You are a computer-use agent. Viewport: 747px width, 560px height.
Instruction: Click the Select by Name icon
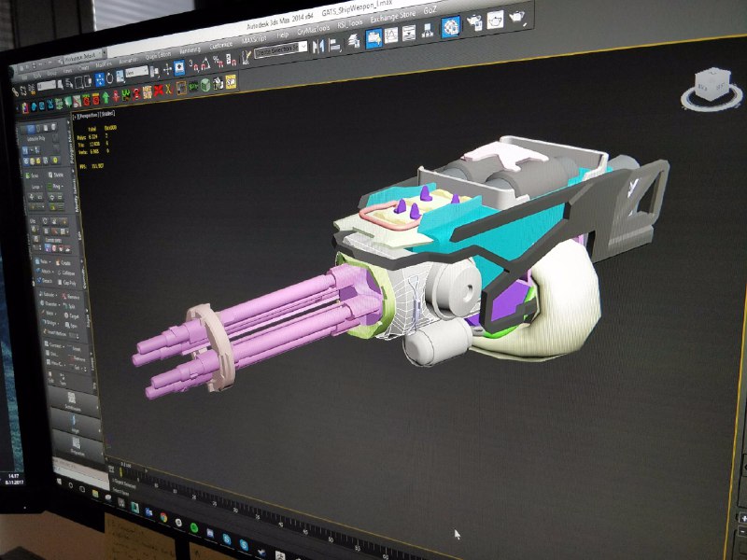click(x=69, y=84)
